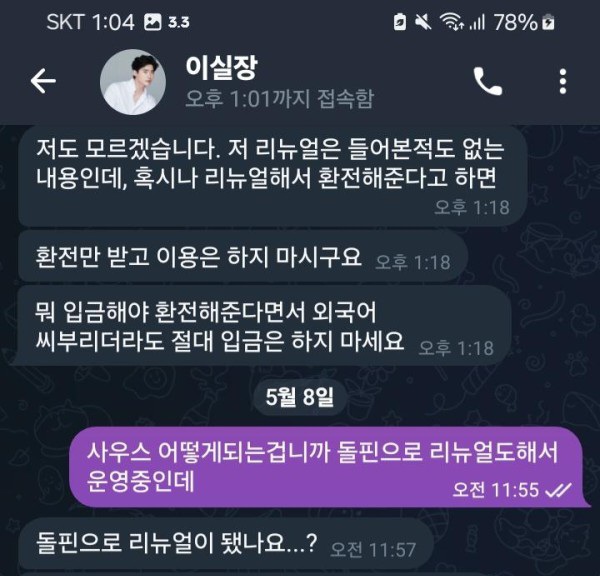Image resolution: width=600 pixels, height=576 pixels.
Task: Select message 환전만 받고 이용은 하지 마시구요
Action: (243, 256)
